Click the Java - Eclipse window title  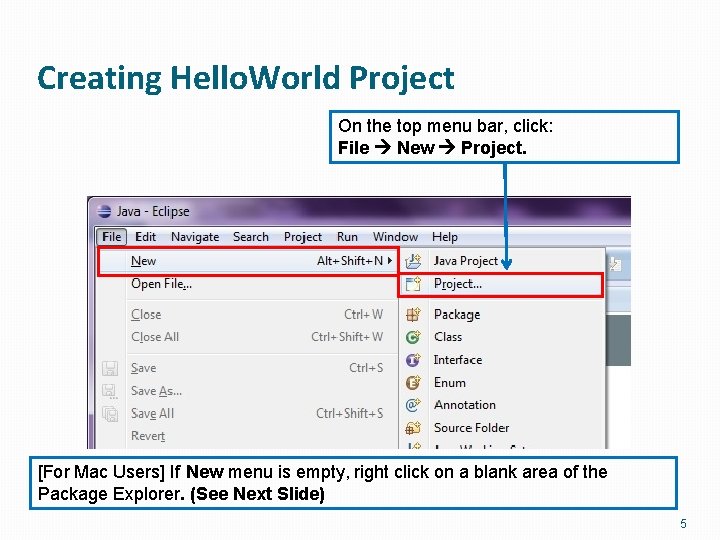coord(153,211)
